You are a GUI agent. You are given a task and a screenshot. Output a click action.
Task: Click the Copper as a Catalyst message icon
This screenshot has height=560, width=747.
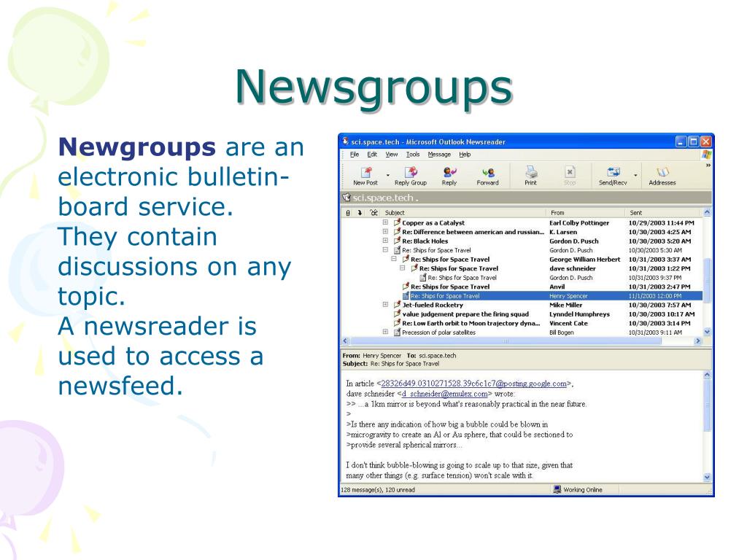pyautogui.click(x=397, y=222)
